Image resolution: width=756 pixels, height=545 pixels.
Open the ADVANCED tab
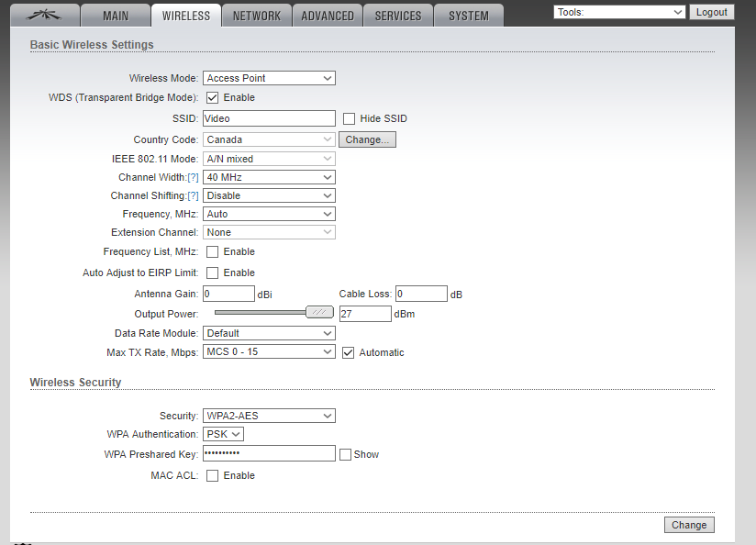(x=328, y=16)
